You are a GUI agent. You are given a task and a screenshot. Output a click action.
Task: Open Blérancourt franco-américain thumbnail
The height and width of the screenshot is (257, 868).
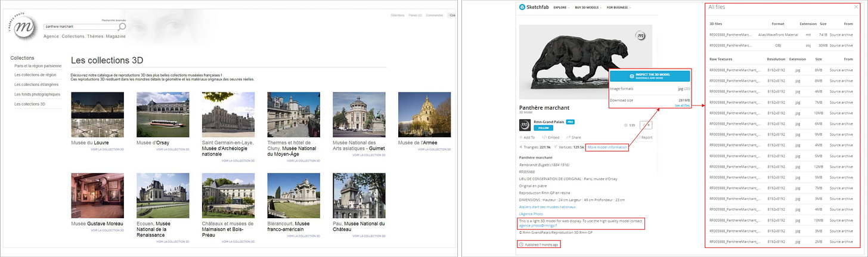294,195
